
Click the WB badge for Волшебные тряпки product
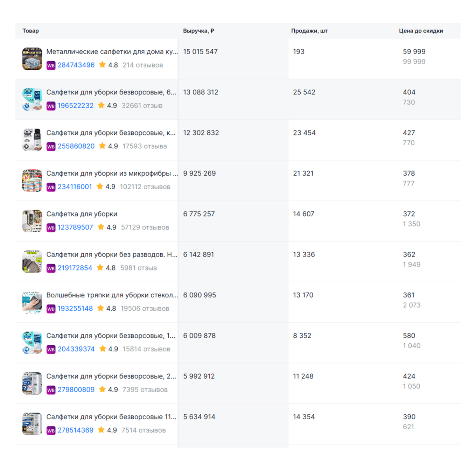51,308
